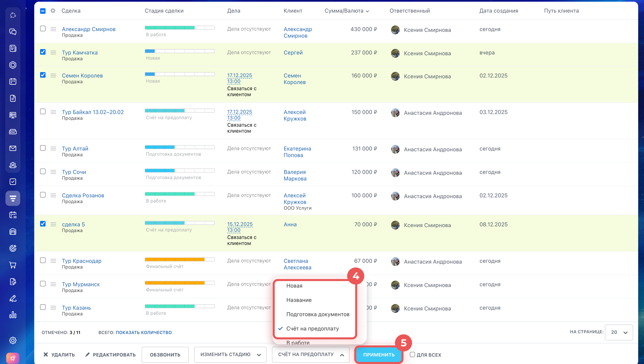Collapse the СЧЁТ НА ПРЕДОПЛАТУ stage selector
The width and height of the screenshot is (644, 364).
click(311, 354)
